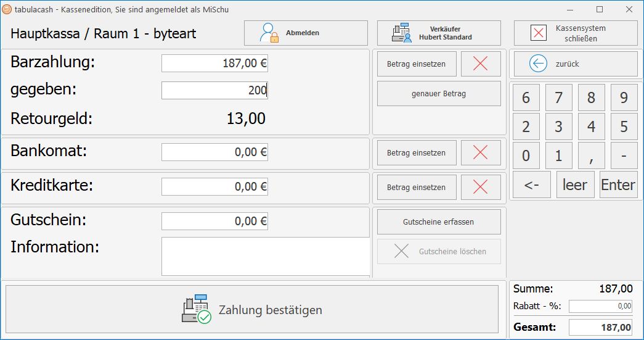
Task: Click Kassensystem schließen label
Action: (x=581, y=33)
